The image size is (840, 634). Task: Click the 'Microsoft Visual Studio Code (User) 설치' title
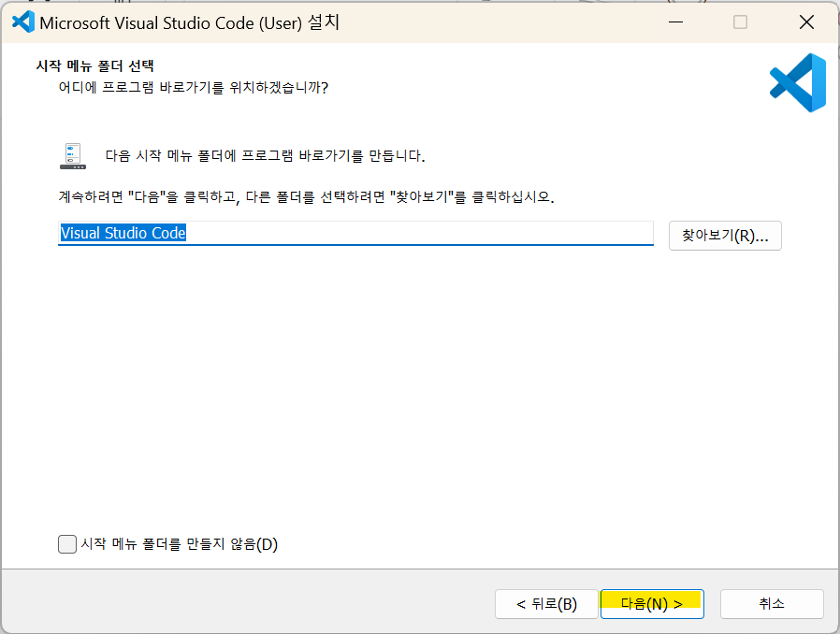pyautogui.click(x=190, y=22)
